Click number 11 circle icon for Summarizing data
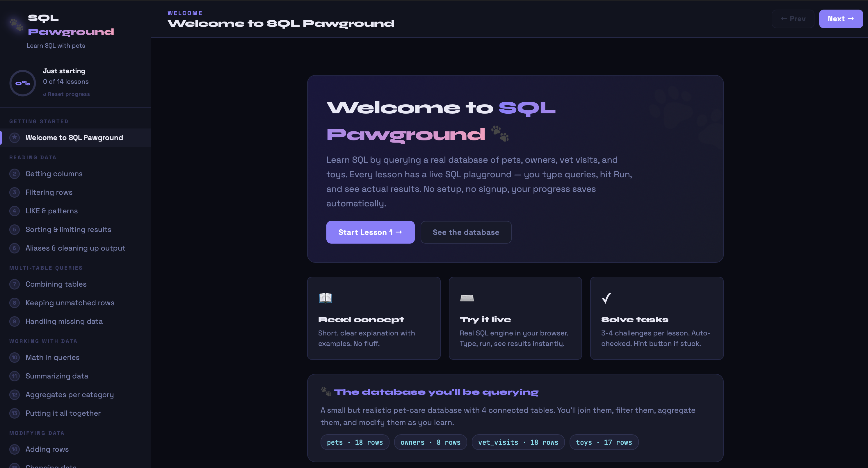 coord(15,376)
